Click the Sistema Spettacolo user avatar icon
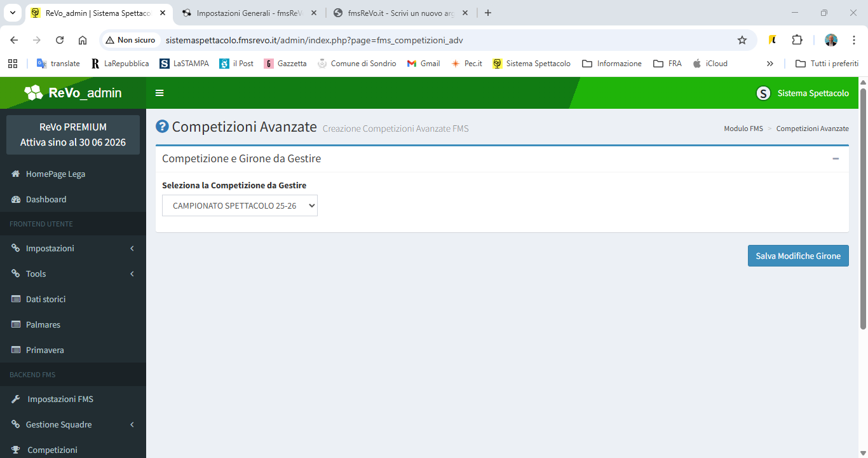The height and width of the screenshot is (458, 868). pyautogui.click(x=763, y=93)
